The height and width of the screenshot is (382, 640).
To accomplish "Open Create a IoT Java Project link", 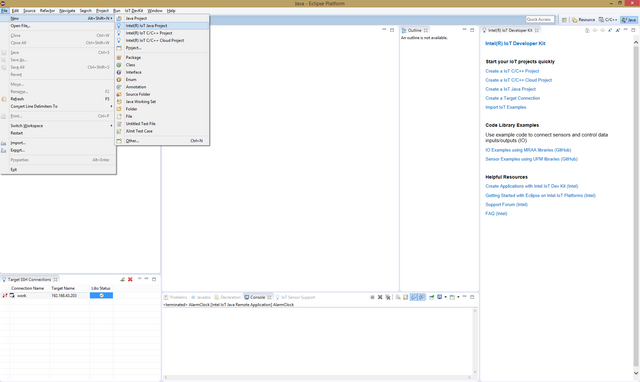I will tap(511, 89).
